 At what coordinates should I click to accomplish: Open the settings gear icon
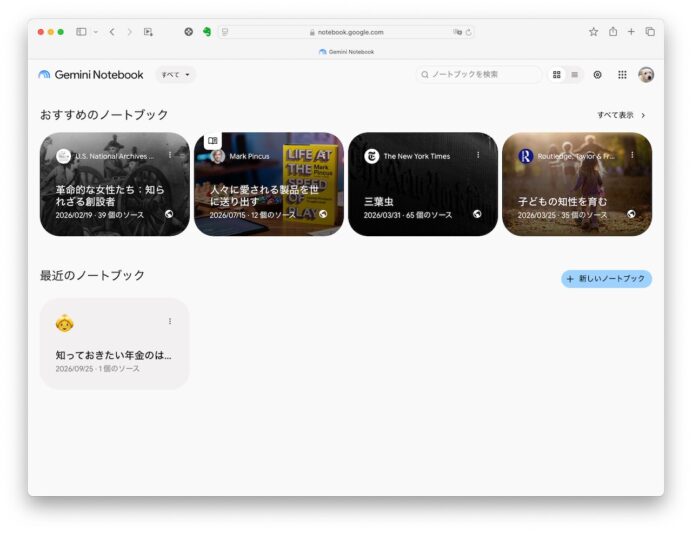point(598,75)
